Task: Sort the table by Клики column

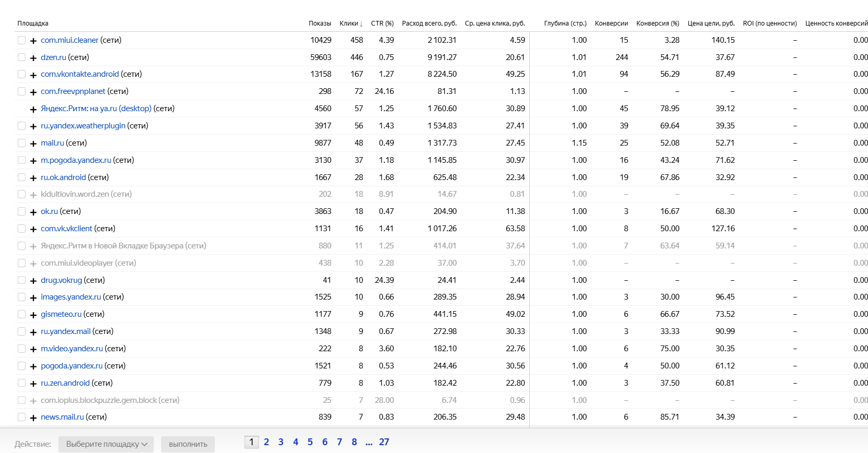Action: [351, 23]
